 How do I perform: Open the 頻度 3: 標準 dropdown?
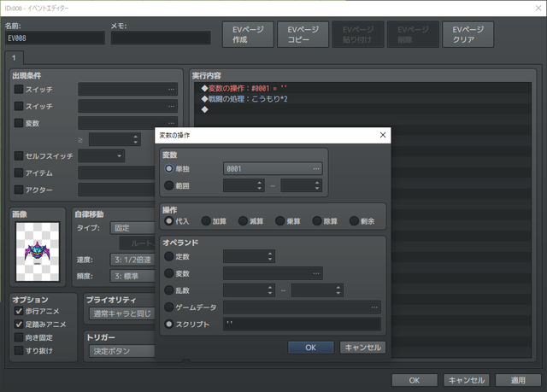point(132,276)
